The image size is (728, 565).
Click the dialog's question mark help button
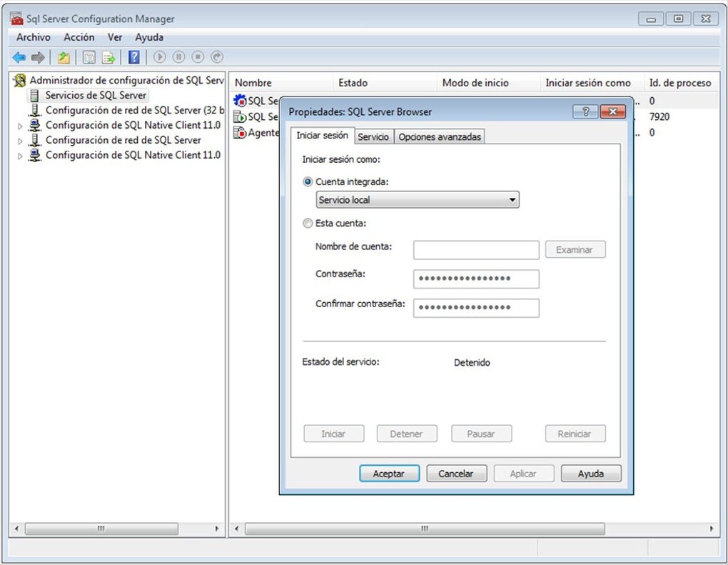tap(585, 111)
